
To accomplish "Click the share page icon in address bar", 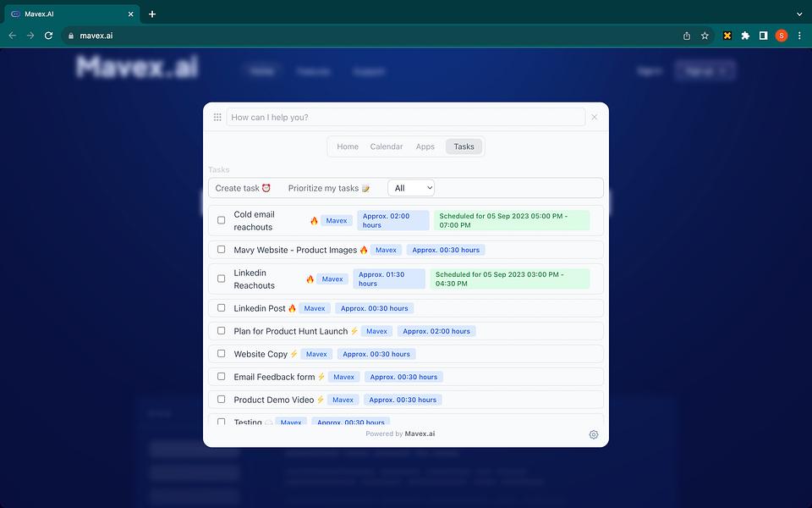I will pyautogui.click(x=687, y=36).
